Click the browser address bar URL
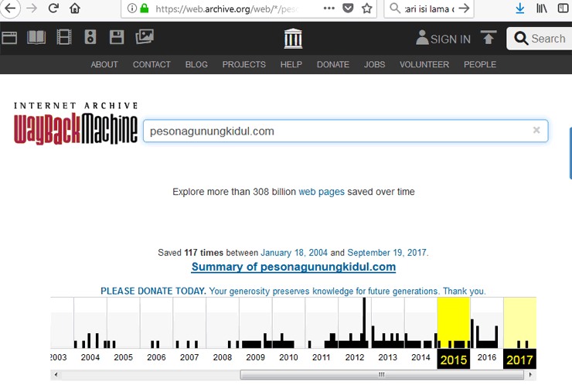Image resolution: width=572 pixels, height=392 pixels. coord(227,9)
